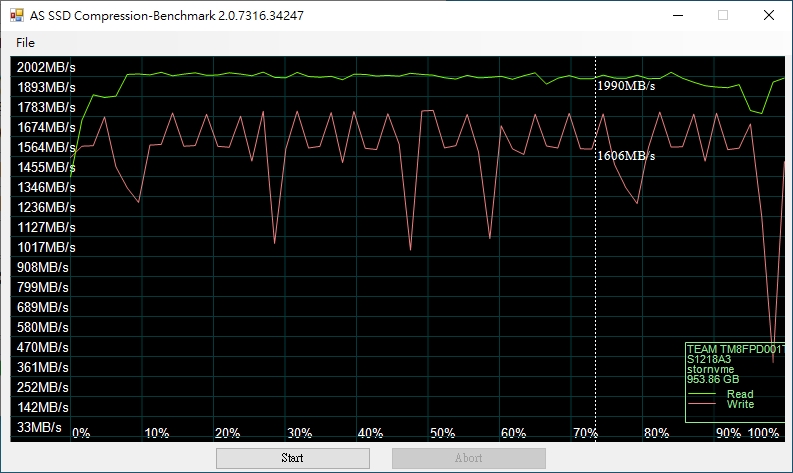Open the File menu
The image size is (793, 473).
click(x=25, y=42)
